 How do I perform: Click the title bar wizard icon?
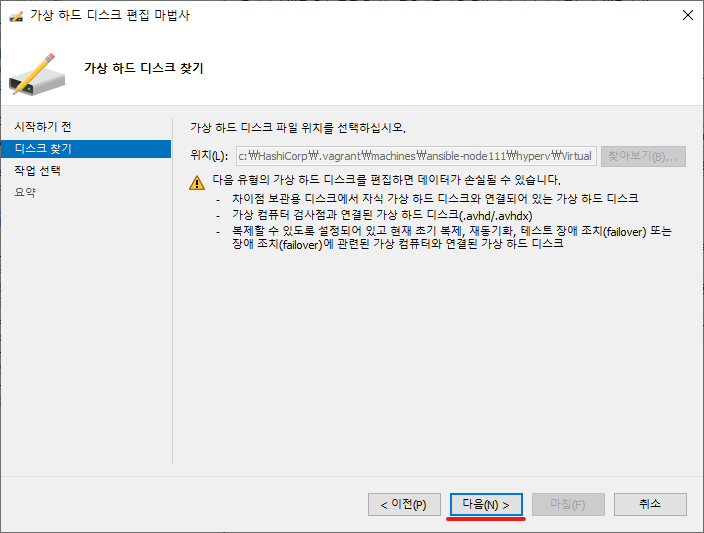click(16, 16)
